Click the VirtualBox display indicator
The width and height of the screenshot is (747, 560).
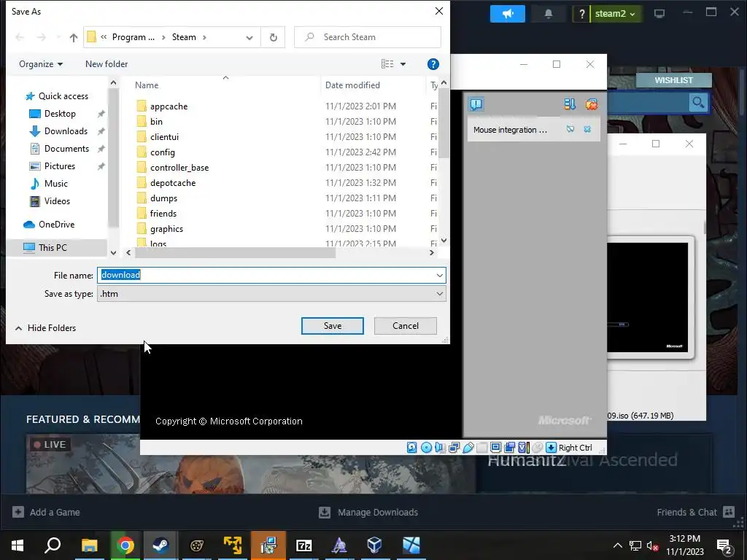tap(495, 448)
